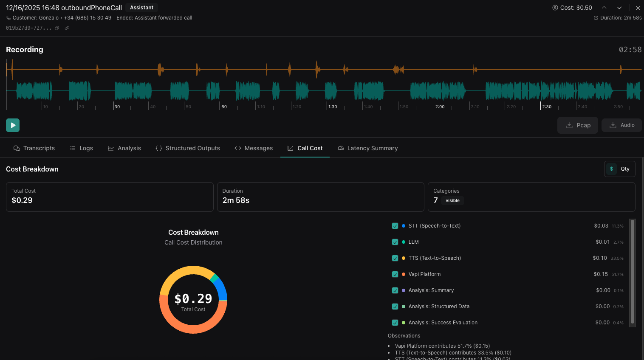
Task: Switch to dollar cost view
Action: [x=611, y=169]
